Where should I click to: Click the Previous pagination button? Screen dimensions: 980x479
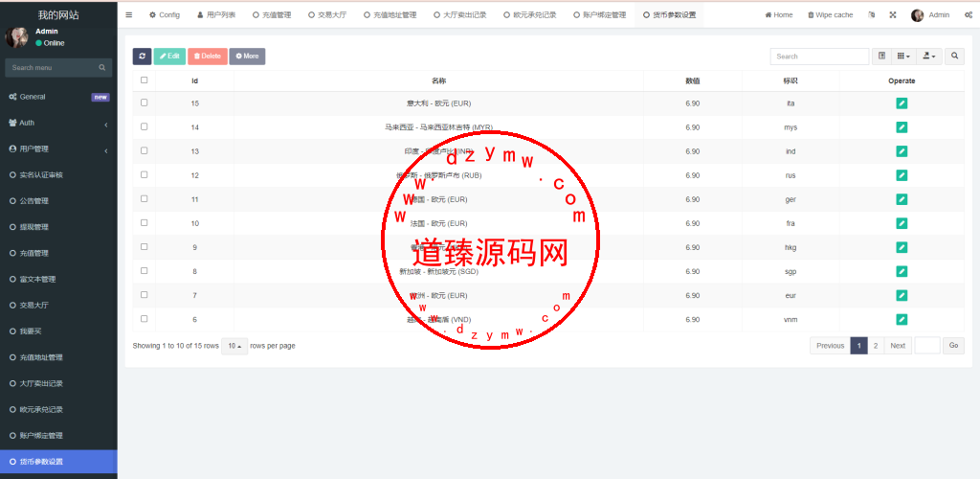(830, 346)
